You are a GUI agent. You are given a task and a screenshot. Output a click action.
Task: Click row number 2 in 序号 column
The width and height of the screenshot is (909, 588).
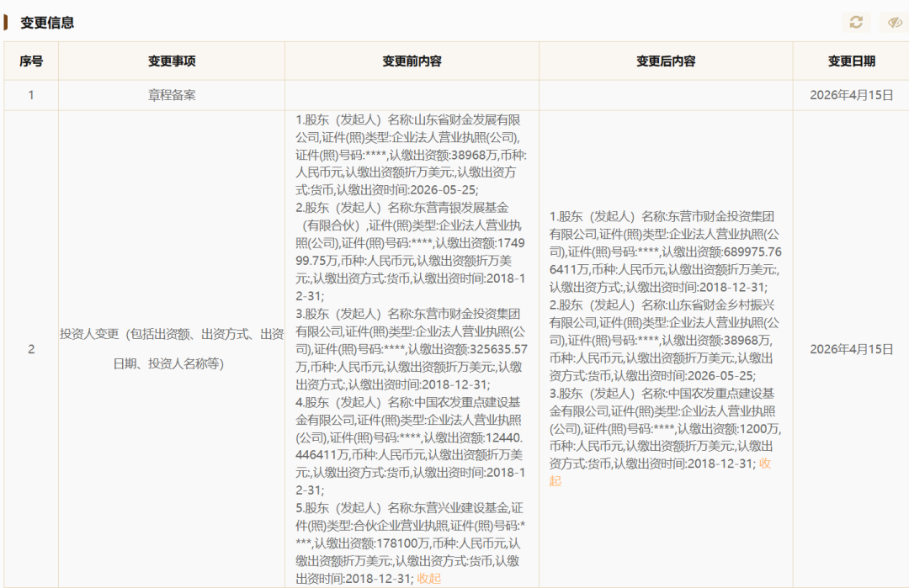point(31,349)
